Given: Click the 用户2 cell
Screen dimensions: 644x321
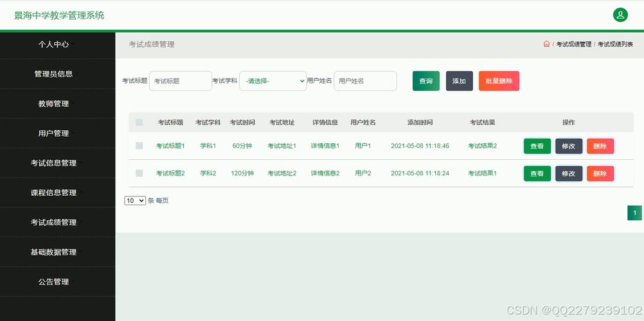Looking at the screenshot, I should click(363, 173).
